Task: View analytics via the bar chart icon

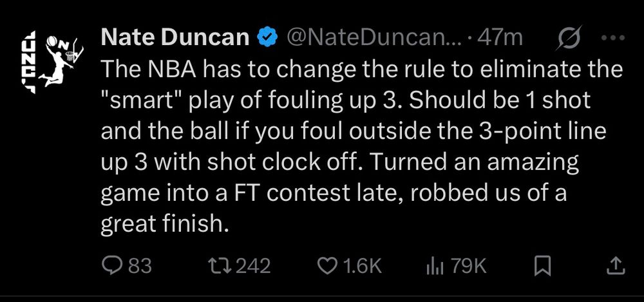Action: 436,265
